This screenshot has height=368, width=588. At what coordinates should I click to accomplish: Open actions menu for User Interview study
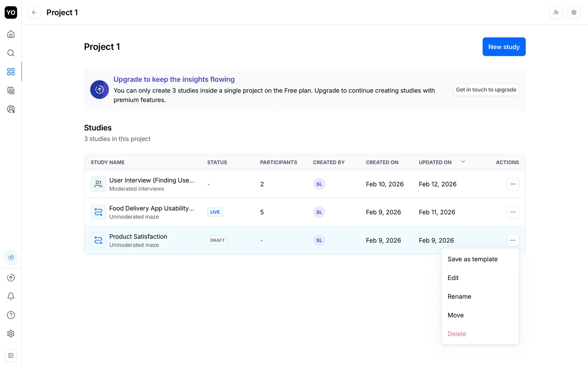[513, 184]
